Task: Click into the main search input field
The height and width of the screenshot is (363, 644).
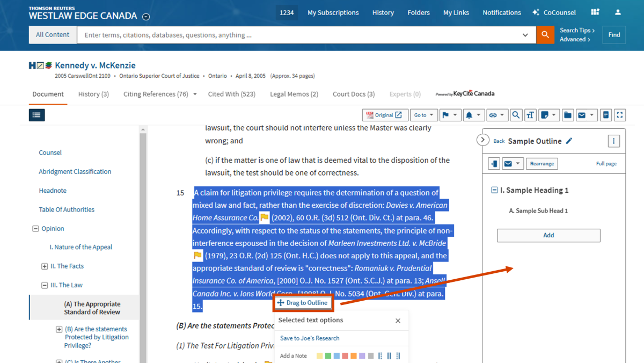Action: pyautogui.click(x=301, y=35)
